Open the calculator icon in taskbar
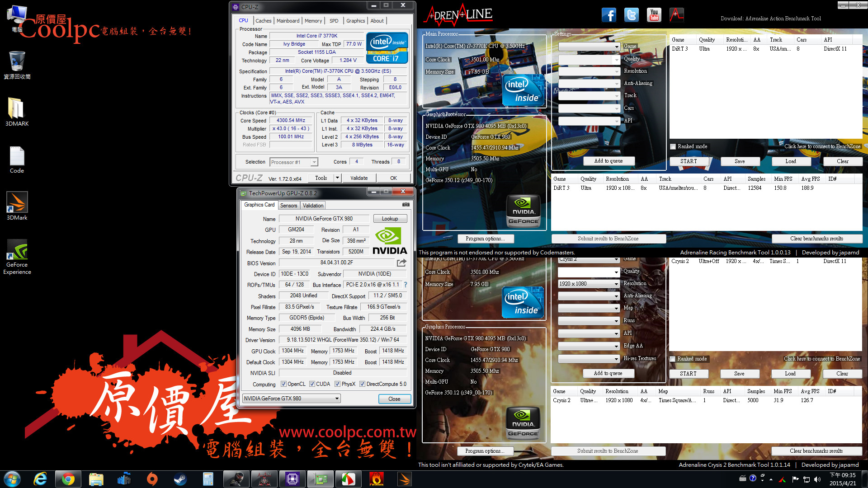Screen dimensions: 868x488 point(208,479)
